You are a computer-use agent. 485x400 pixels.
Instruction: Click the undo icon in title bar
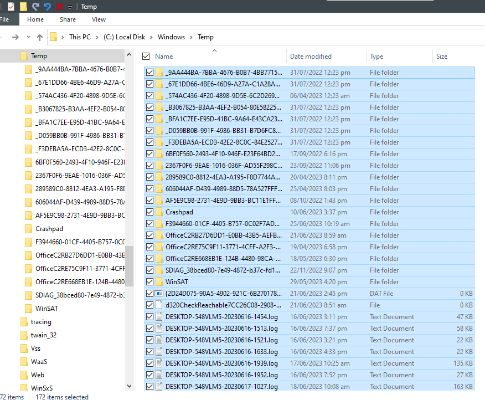pos(47,7)
